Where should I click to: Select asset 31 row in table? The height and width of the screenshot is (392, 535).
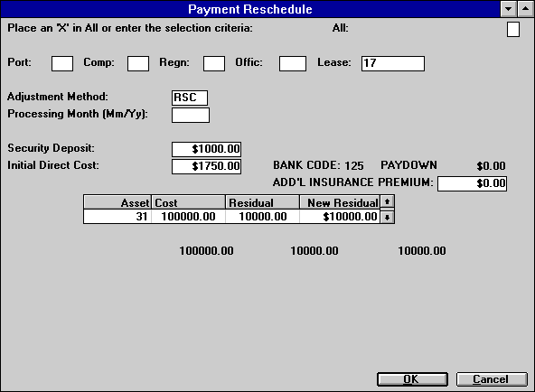pyautogui.click(x=231, y=217)
